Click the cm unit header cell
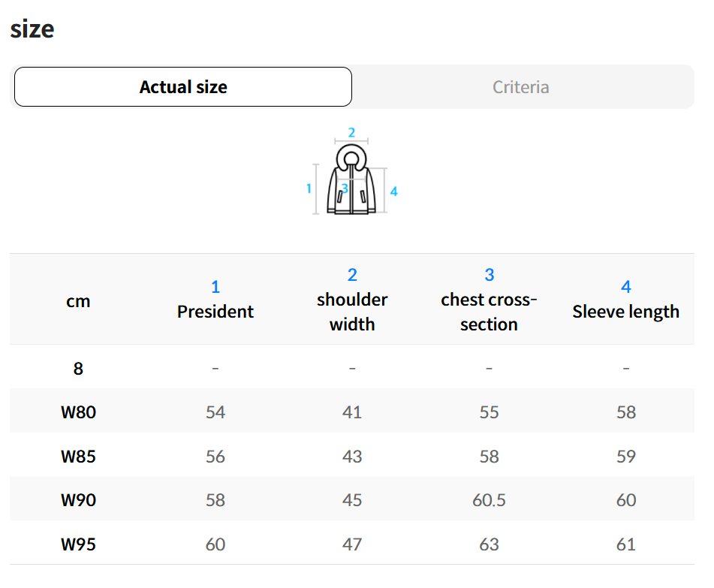Image resolution: width=714 pixels, height=588 pixels. (78, 301)
